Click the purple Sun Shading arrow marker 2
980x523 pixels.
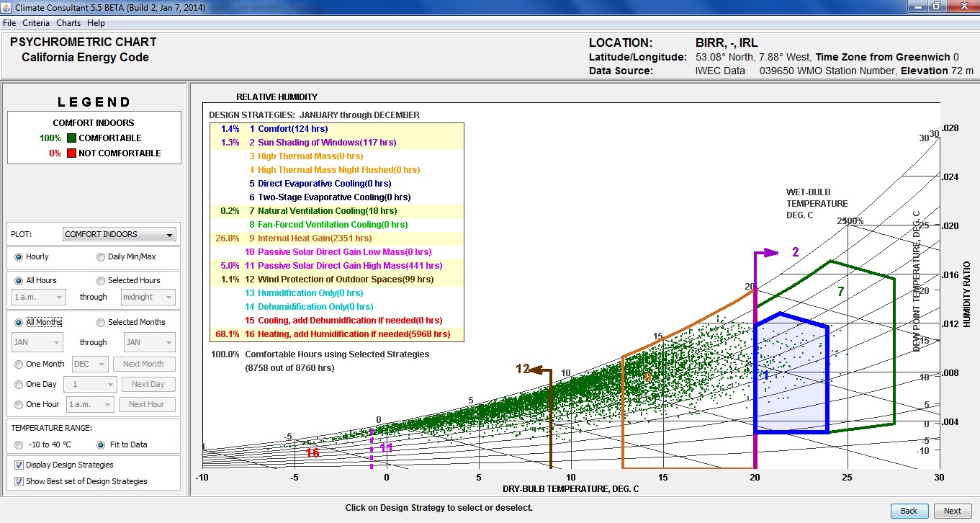tap(796, 252)
